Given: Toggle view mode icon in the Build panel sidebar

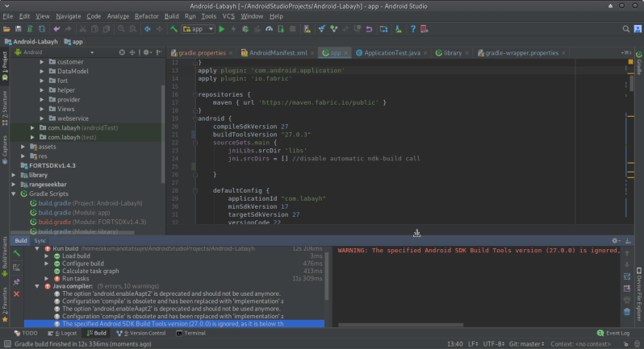Looking at the screenshot, I should pyautogui.click(x=16, y=268).
